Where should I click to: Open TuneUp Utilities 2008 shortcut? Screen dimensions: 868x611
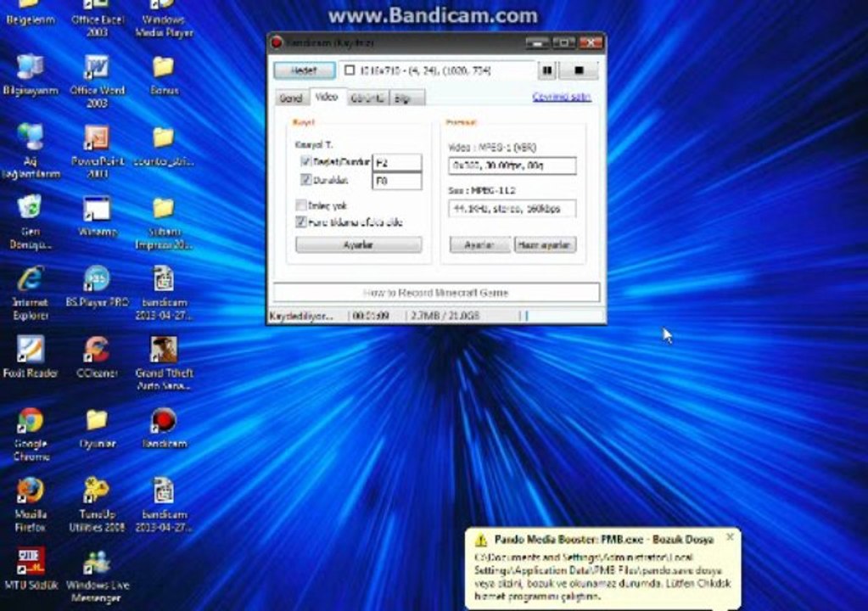(97, 491)
